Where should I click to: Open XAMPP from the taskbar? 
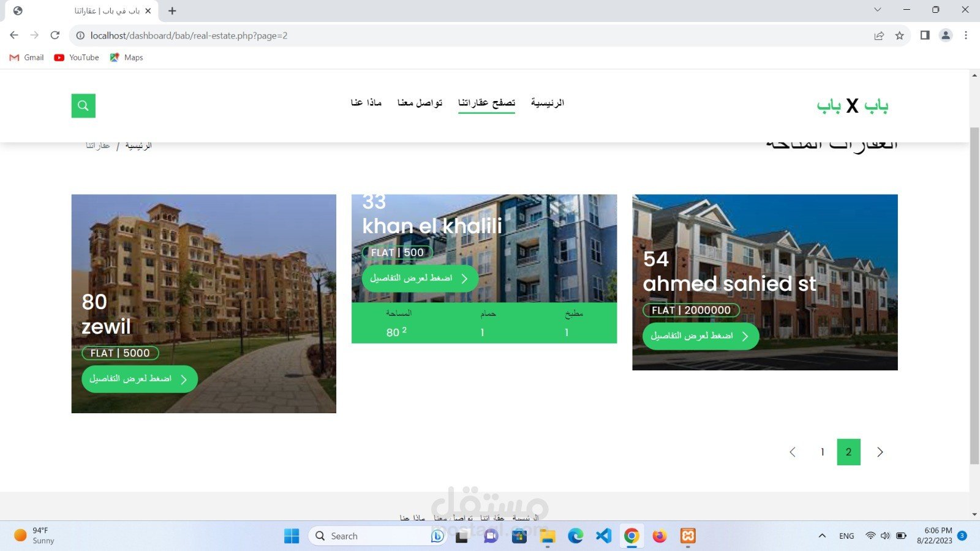688,536
